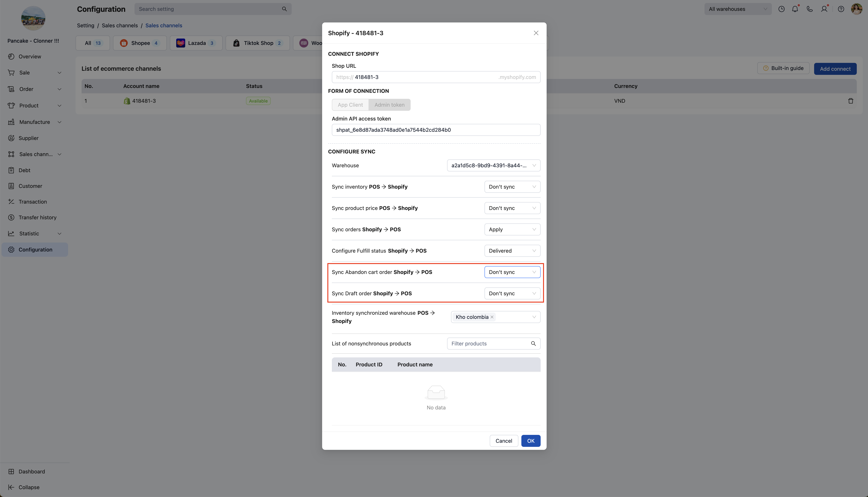Expand the Order sidebar menu

pyautogui.click(x=35, y=89)
